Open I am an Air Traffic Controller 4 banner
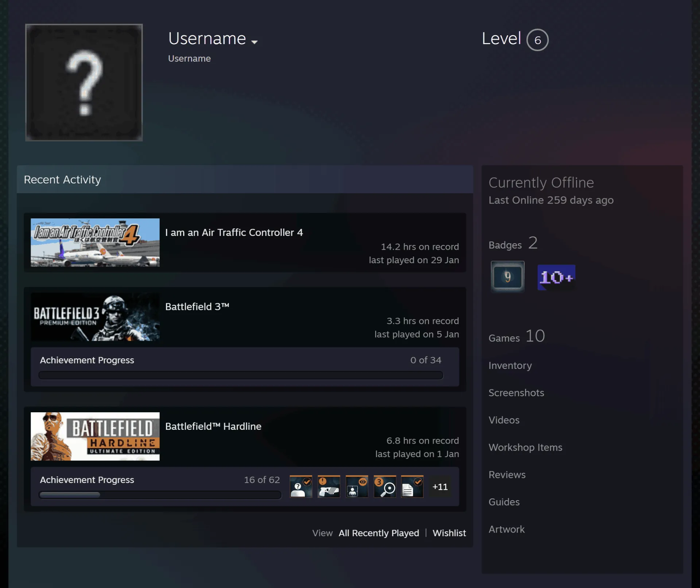 pos(95,242)
